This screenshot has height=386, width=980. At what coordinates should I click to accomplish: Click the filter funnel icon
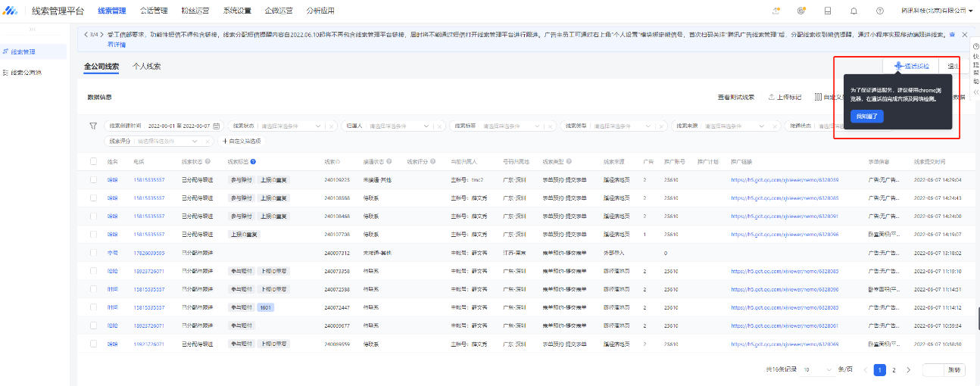click(93, 126)
